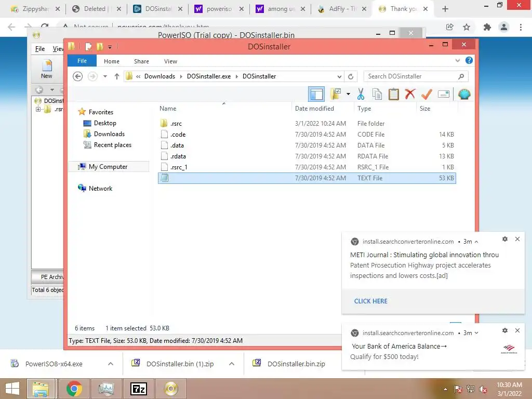Click the Up one level arrow

click(117, 76)
